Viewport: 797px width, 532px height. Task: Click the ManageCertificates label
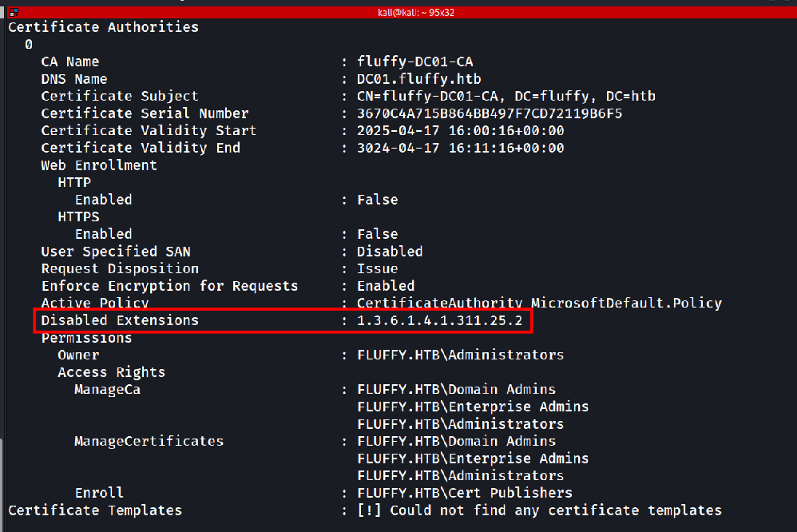[149, 441]
